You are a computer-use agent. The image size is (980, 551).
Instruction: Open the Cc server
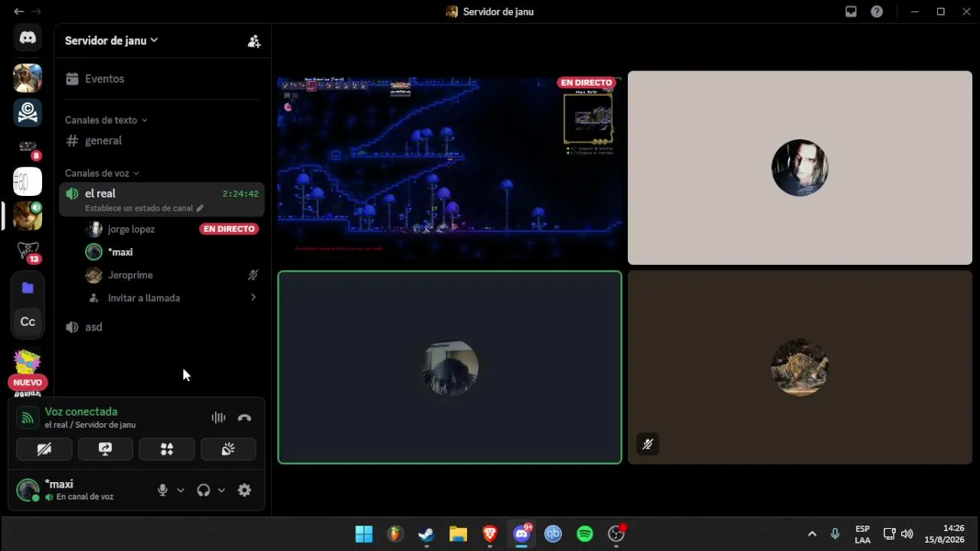(x=28, y=322)
